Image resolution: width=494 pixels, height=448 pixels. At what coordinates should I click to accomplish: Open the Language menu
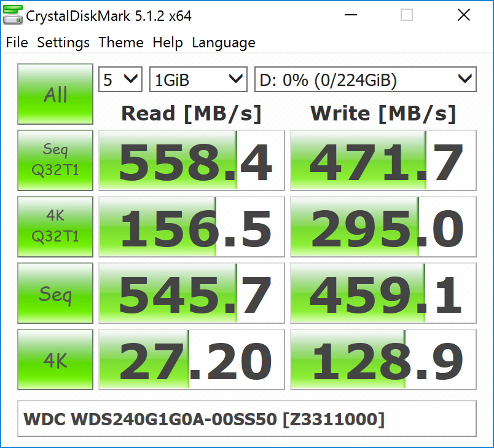coord(224,42)
